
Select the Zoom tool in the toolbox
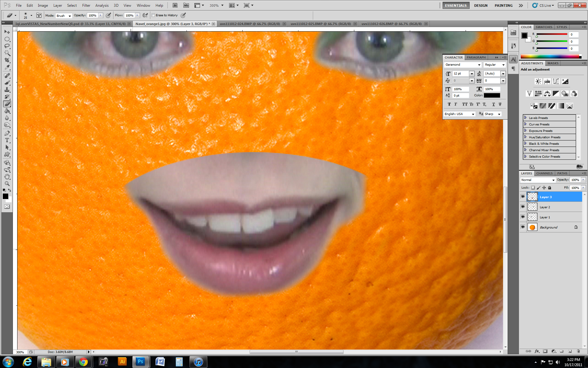[7, 184]
